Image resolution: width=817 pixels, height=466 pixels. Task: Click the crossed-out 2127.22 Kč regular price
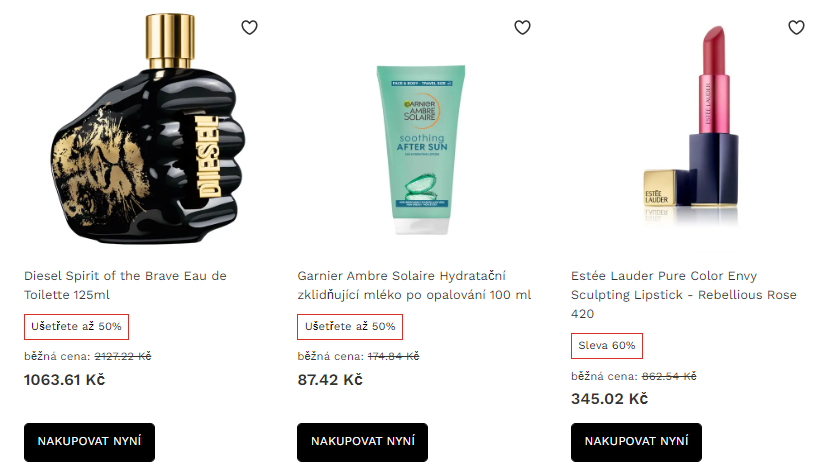(x=123, y=357)
